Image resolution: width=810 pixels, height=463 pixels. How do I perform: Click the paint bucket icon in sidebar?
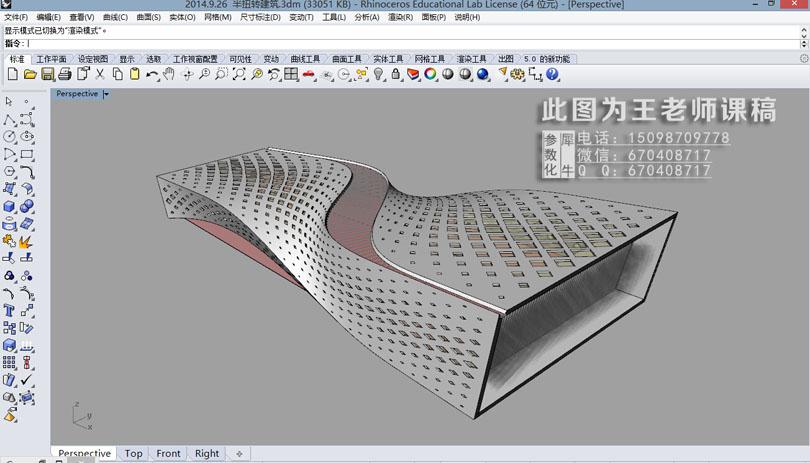pyautogui.click(x=10, y=414)
